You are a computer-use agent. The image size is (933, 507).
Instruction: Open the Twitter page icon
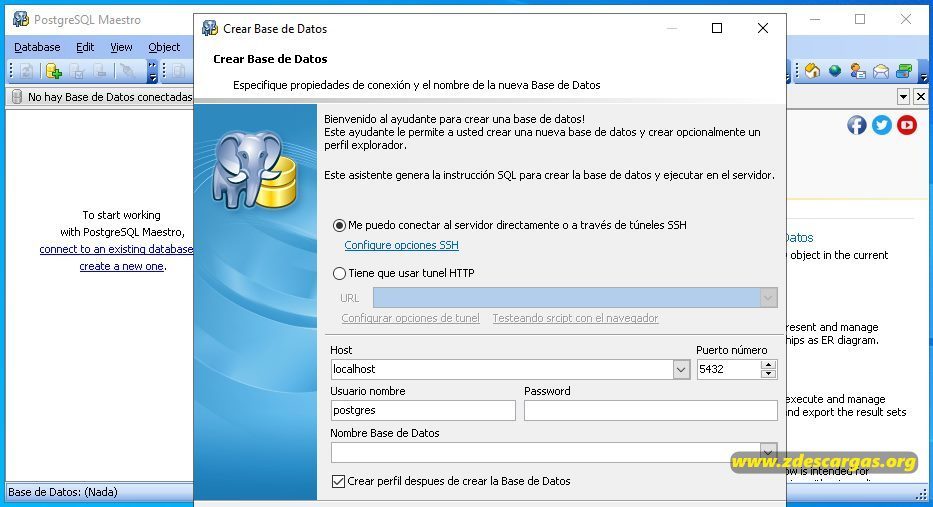point(882,125)
